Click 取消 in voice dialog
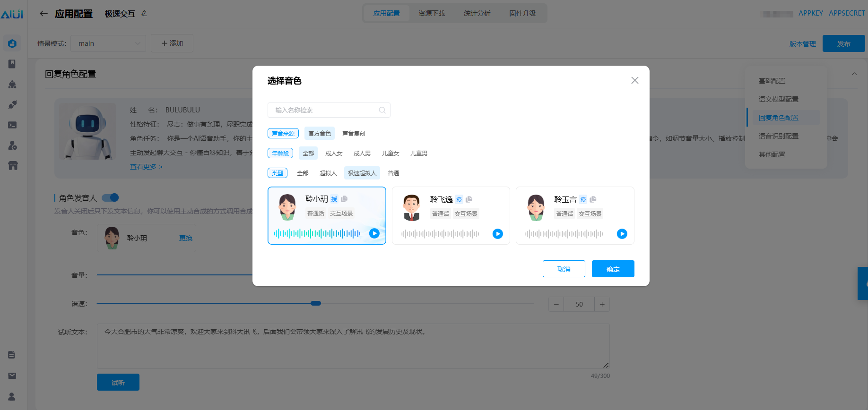 click(x=564, y=269)
